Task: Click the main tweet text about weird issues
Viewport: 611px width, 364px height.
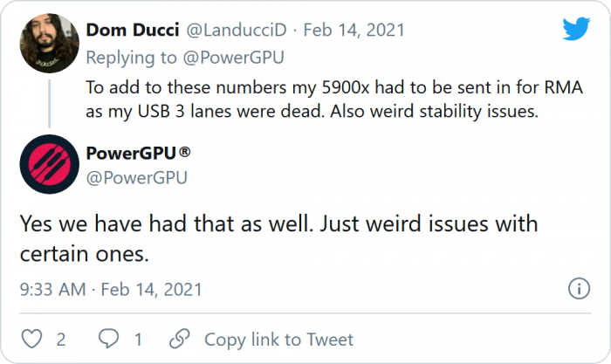Action: pos(279,238)
